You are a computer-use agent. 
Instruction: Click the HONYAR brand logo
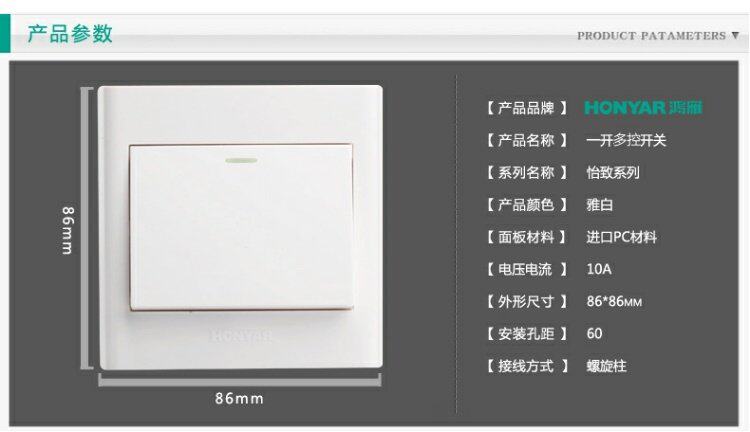tap(643, 108)
